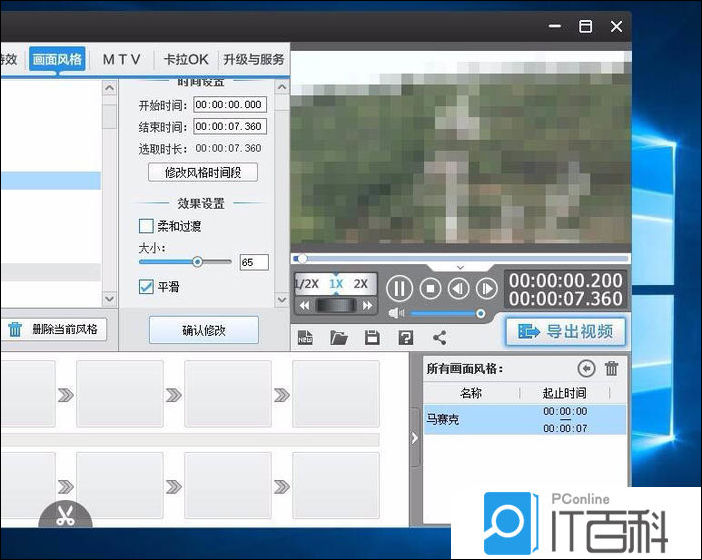Open the 卡拉OK tab
Screen dimensions: 702x560
click(186, 59)
